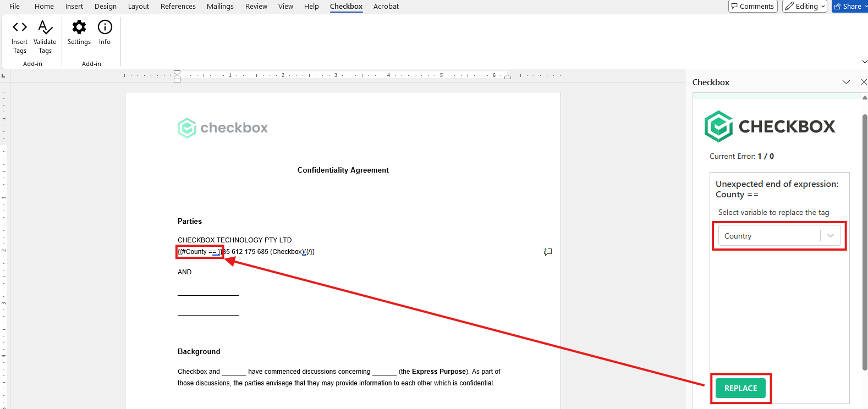Open the Country variable dropdown

[x=779, y=236]
